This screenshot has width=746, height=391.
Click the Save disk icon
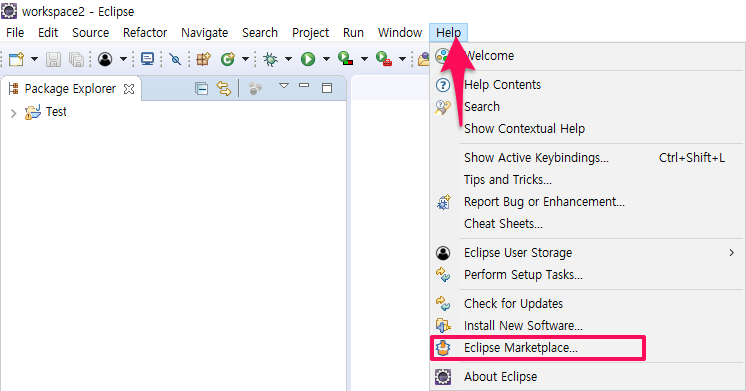pyautogui.click(x=53, y=59)
